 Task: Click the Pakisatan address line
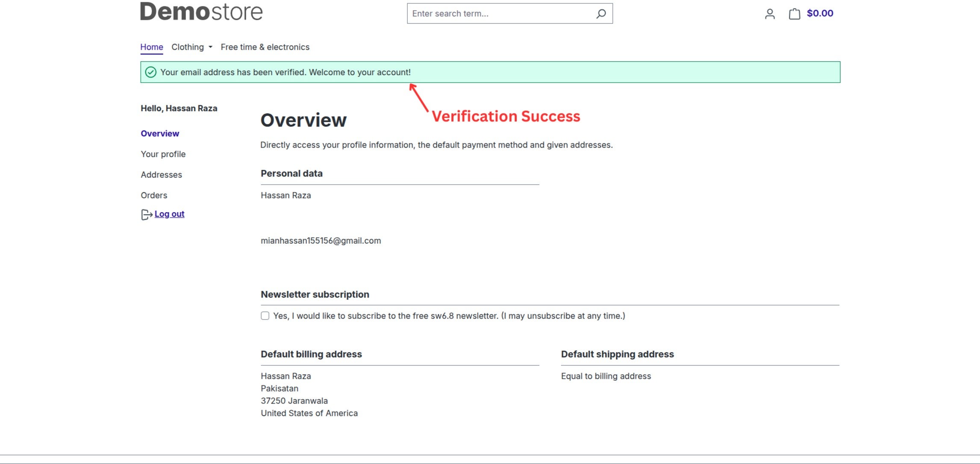point(280,389)
